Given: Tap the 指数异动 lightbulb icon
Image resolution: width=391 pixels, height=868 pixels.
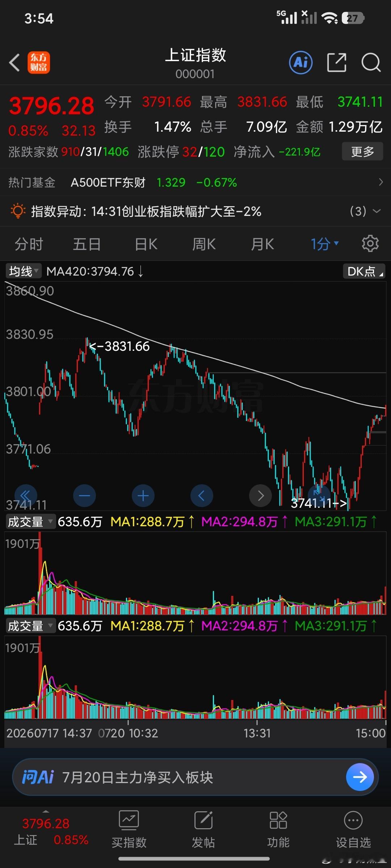Looking at the screenshot, I should point(18,211).
